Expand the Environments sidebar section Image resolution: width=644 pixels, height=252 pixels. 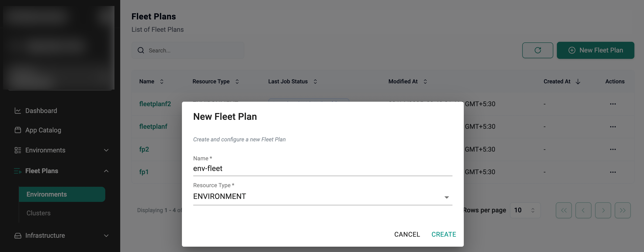[x=106, y=150]
